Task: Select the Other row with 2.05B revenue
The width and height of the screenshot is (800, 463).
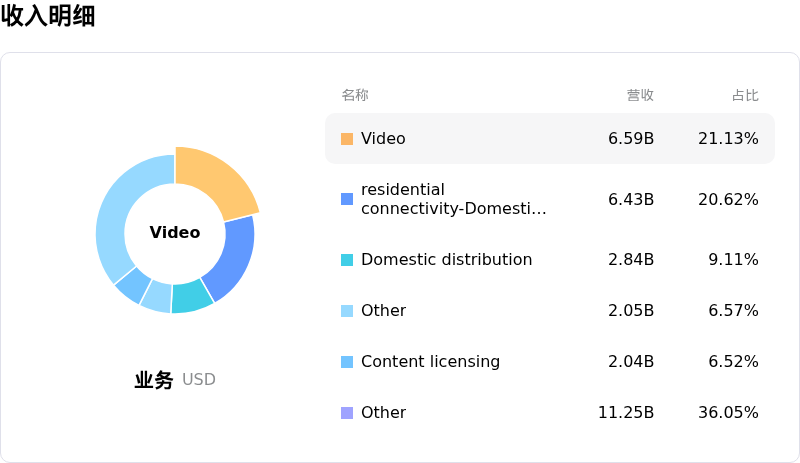Action: pos(383,311)
